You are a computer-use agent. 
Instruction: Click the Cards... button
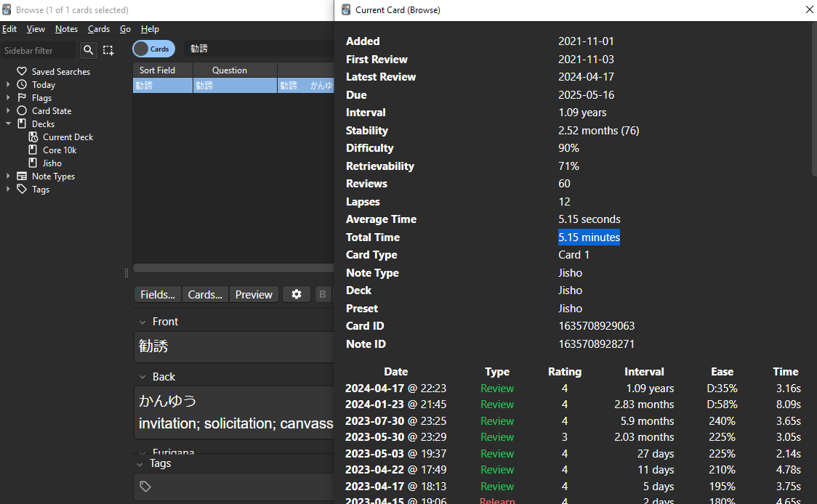[x=205, y=294]
